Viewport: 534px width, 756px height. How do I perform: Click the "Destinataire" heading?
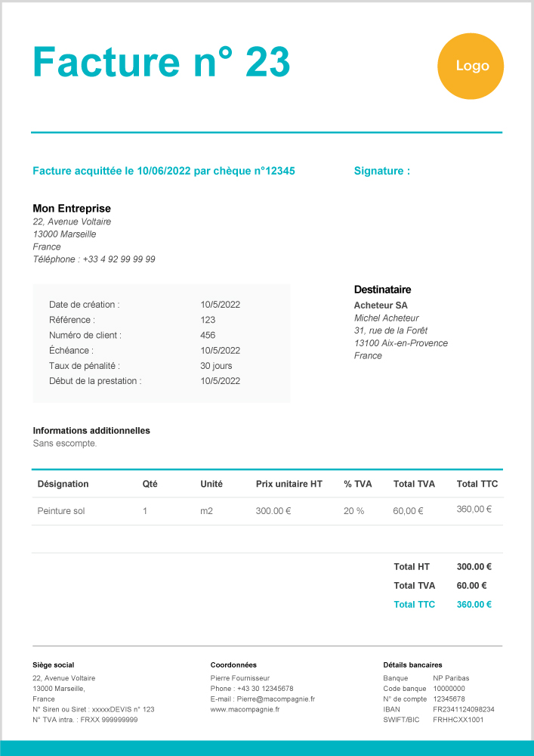382,290
